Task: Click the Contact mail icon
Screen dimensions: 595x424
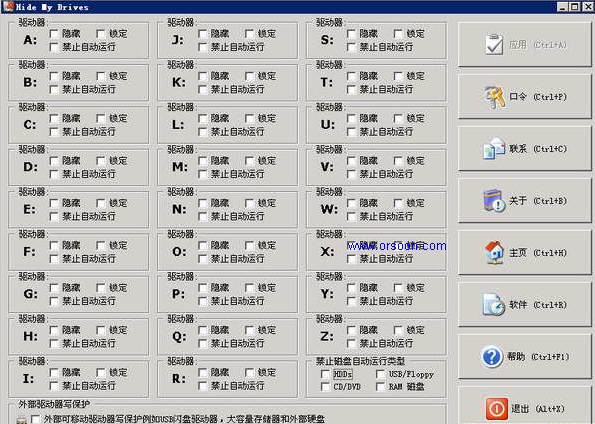Action: pos(494,148)
